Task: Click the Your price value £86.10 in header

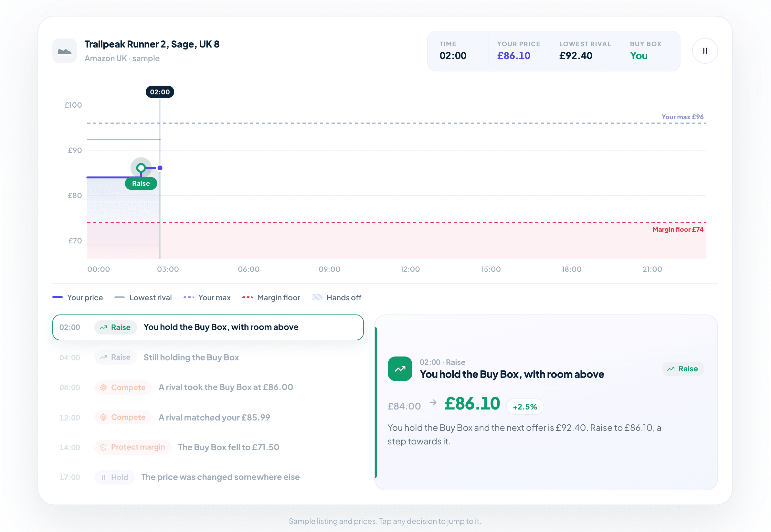Action: (513, 56)
